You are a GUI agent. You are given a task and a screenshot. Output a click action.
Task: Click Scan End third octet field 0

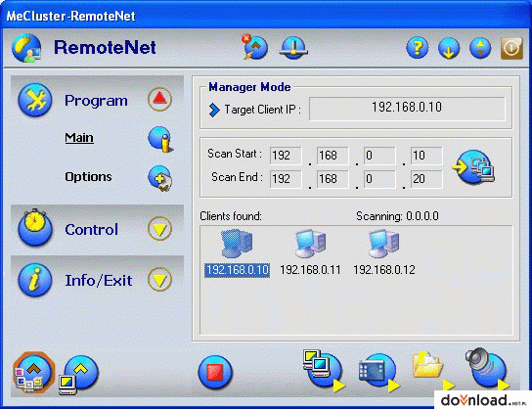click(x=379, y=179)
